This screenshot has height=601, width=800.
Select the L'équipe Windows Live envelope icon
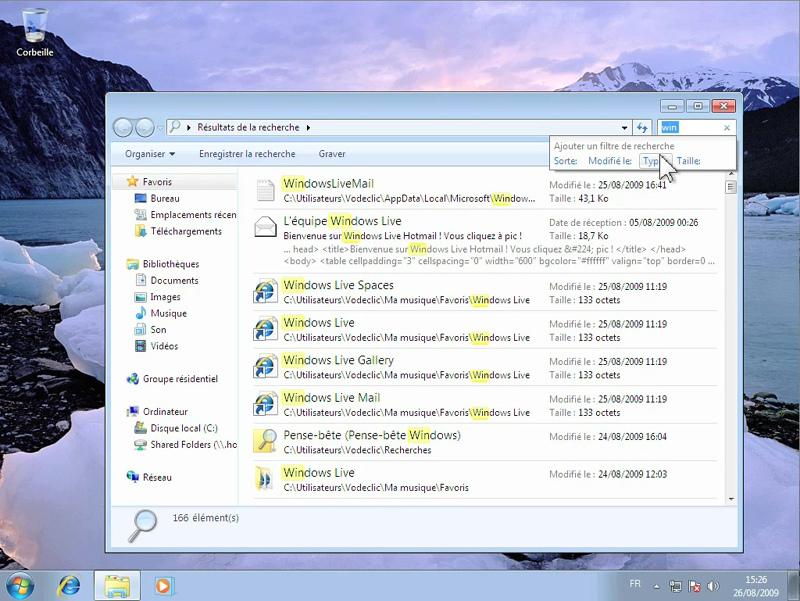[x=265, y=227]
